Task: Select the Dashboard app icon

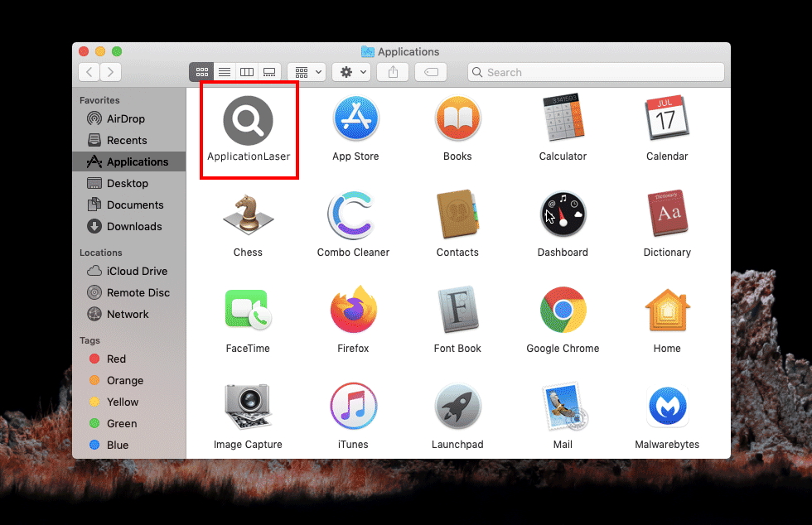Action: point(563,214)
